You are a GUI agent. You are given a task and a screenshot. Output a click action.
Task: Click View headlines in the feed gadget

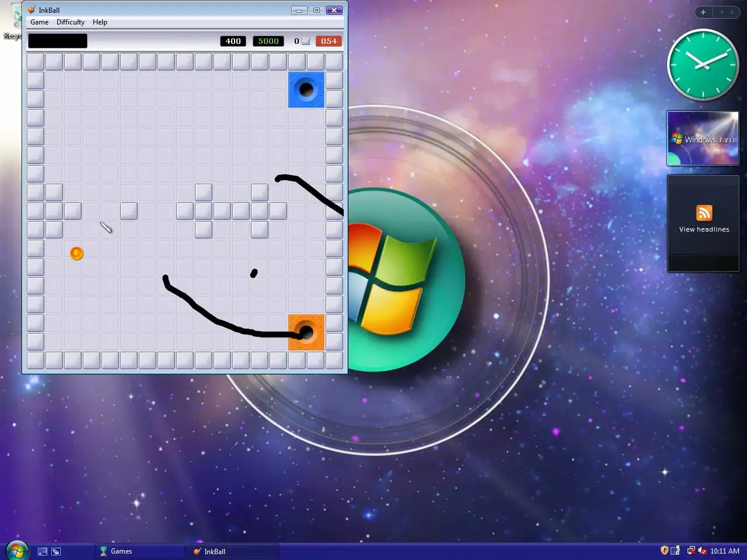pos(704,229)
